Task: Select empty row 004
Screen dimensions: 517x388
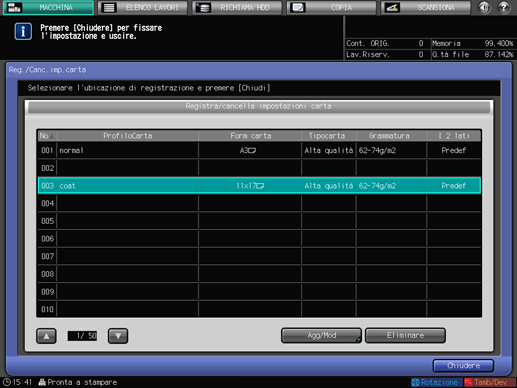Action: [259, 203]
